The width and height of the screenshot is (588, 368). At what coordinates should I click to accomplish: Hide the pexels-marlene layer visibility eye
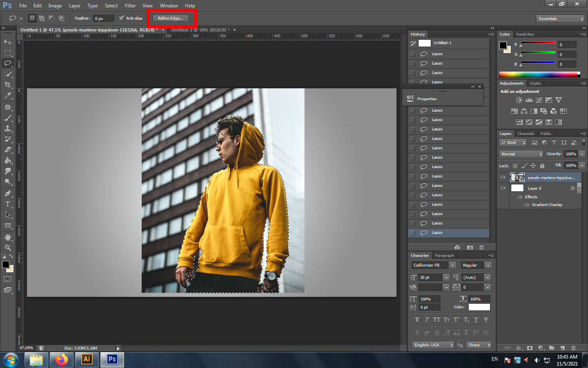coord(503,177)
